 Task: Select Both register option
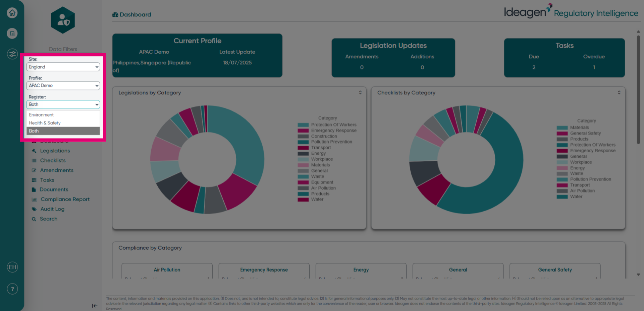(63, 131)
